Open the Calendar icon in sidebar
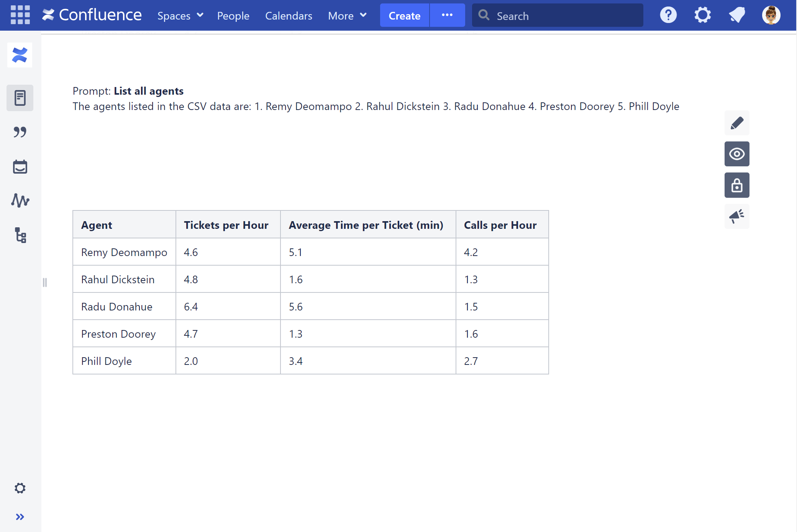797x532 pixels. (20, 167)
